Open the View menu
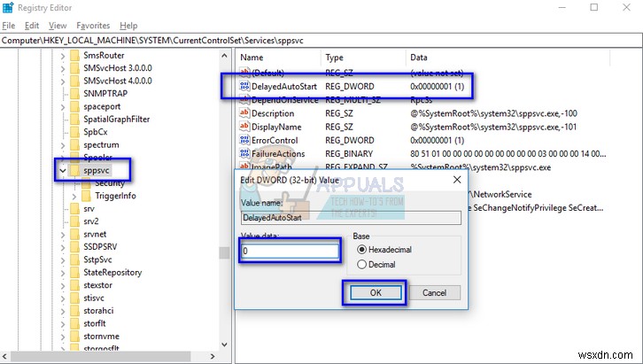This screenshot has width=643, height=364. (x=58, y=26)
